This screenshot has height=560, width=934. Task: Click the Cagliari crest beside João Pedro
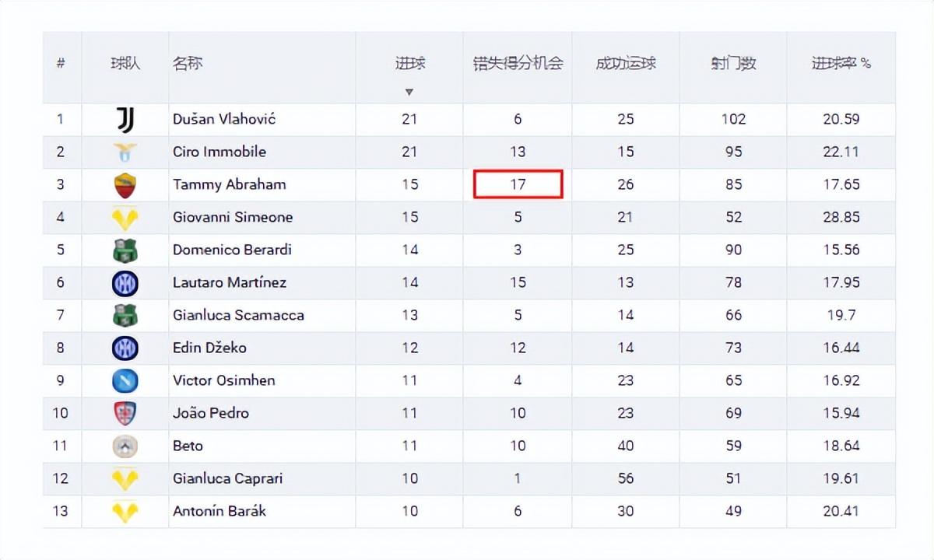point(125,413)
